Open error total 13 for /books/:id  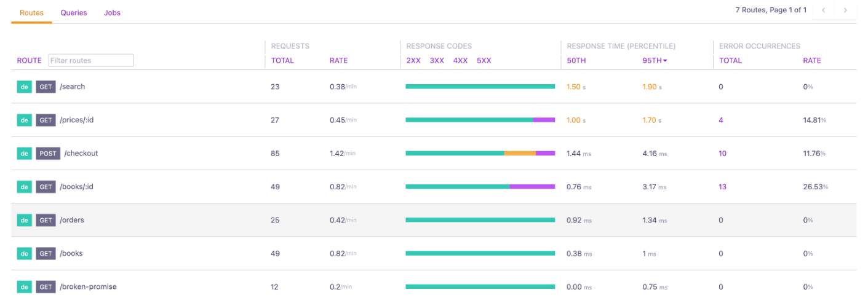click(x=723, y=187)
